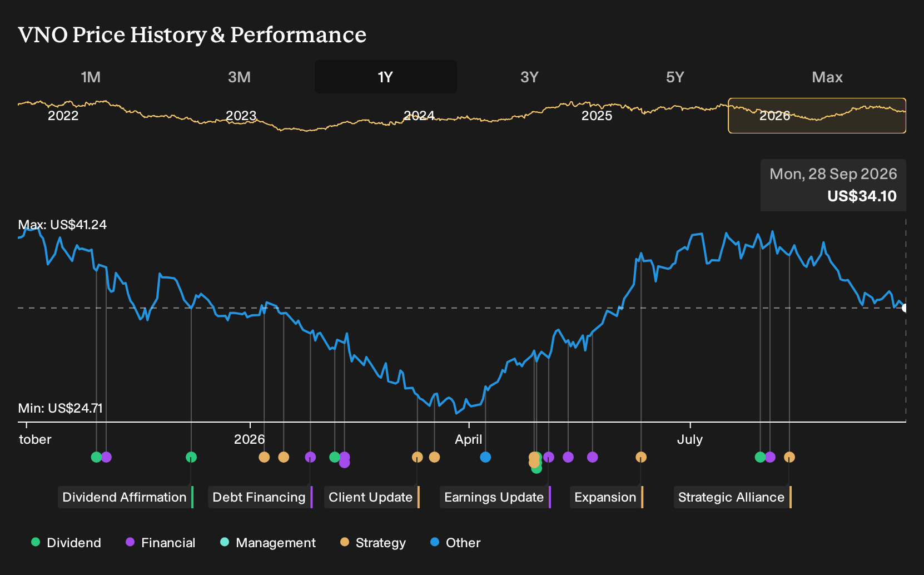Toggle the Management legend filter
The height and width of the screenshot is (575, 924).
click(x=268, y=543)
